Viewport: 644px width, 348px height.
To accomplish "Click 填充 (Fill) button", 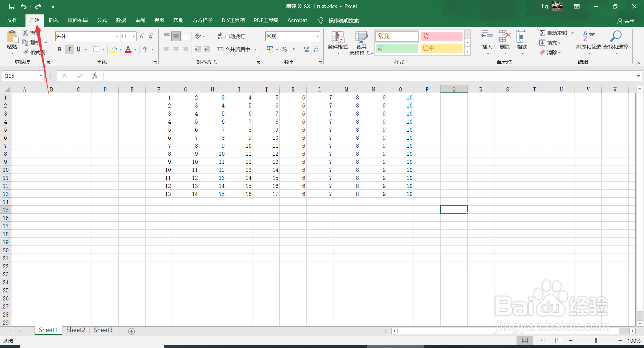I will 550,43.
